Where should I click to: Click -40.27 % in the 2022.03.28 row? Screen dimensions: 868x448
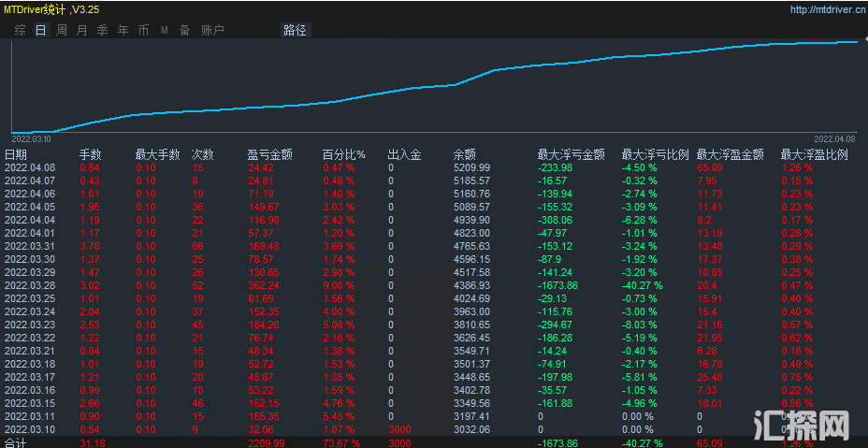tap(643, 285)
